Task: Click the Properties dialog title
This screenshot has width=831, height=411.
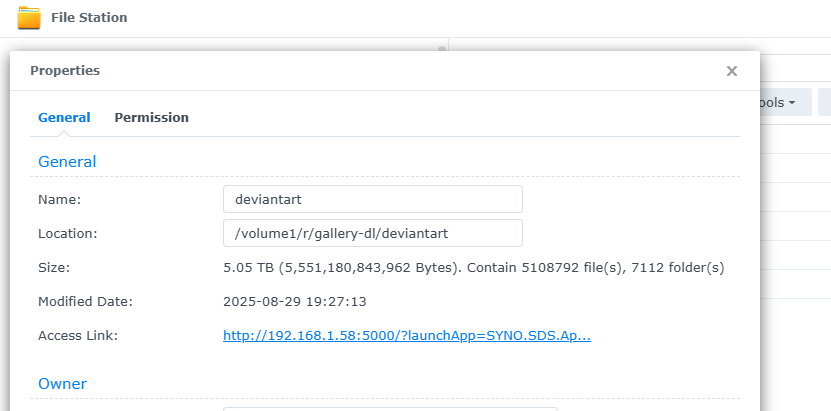Action: point(65,70)
